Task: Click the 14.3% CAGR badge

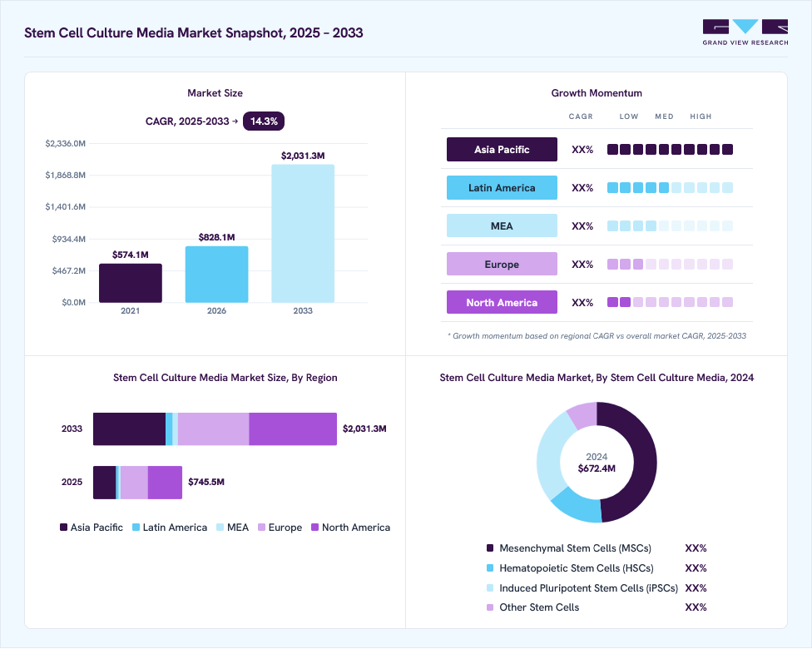Action: pyautogui.click(x=264, y=121)
